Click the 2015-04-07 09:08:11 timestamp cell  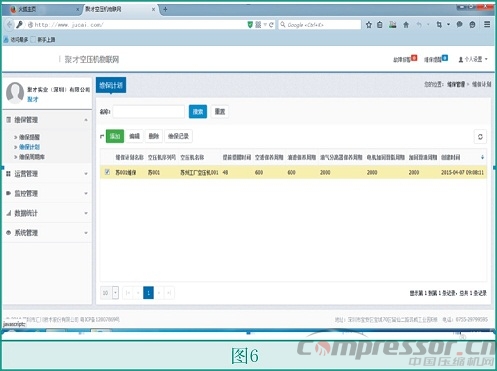coord(462,172)
